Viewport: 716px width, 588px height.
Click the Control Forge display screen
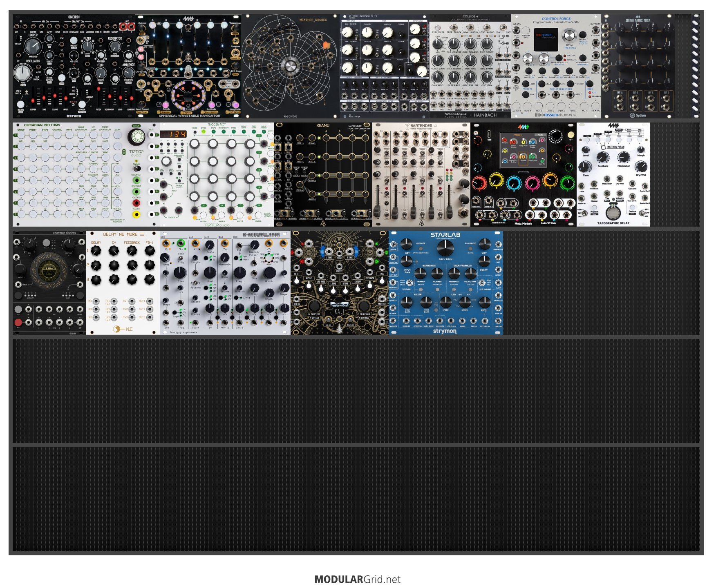(546, 39)
